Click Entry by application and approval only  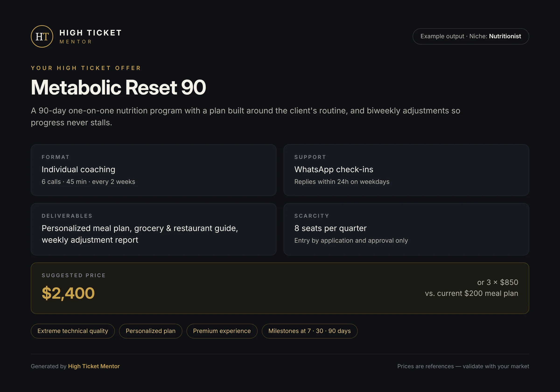pyautogui.click(x=351, y=241)
